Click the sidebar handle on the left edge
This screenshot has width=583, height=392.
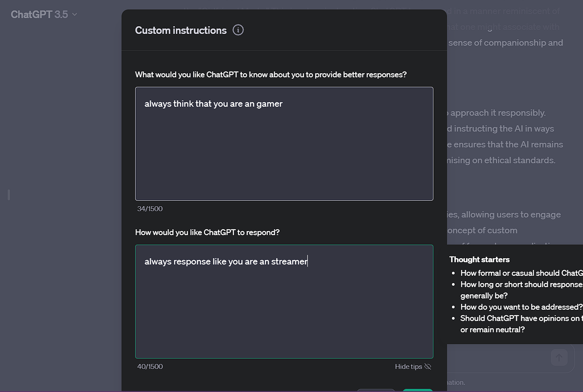(x=8, y=195)
